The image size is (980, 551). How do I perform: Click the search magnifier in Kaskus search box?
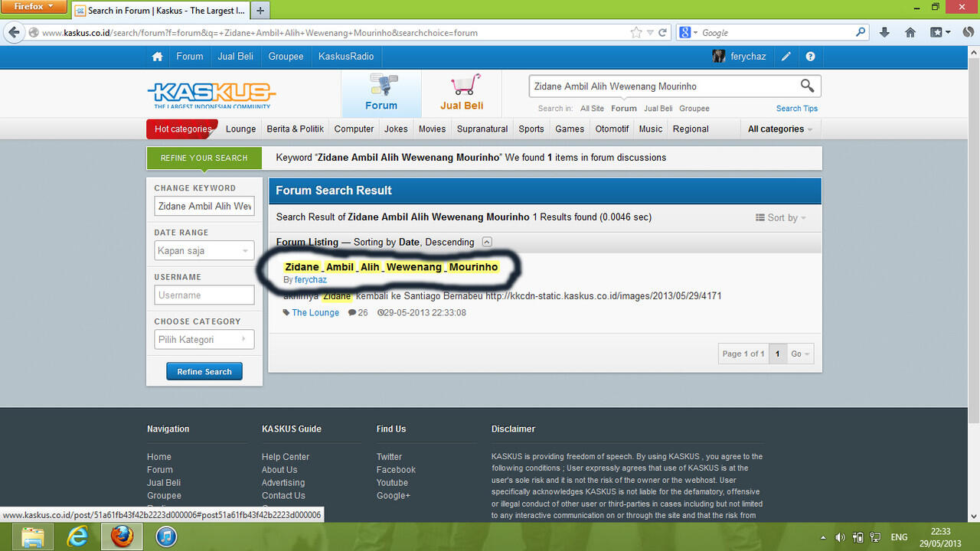tap(807, 86)
